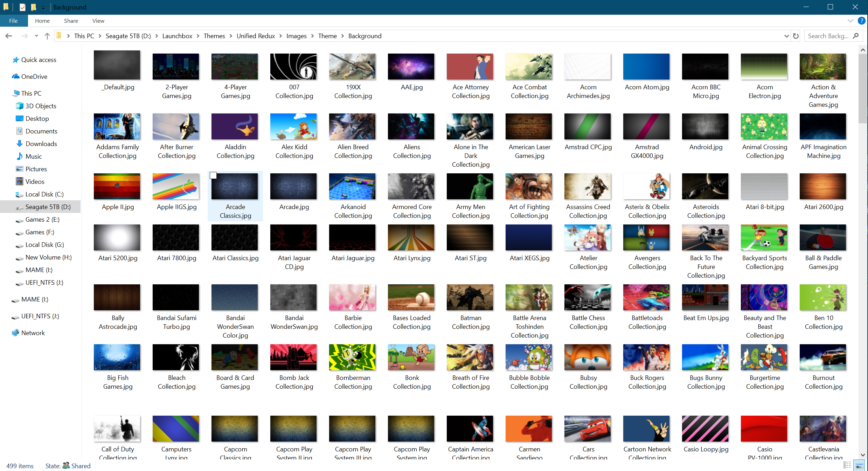Switch to the Share ribbon tab
The width and height of the screenshot is (868, 471).
(71, 21)
